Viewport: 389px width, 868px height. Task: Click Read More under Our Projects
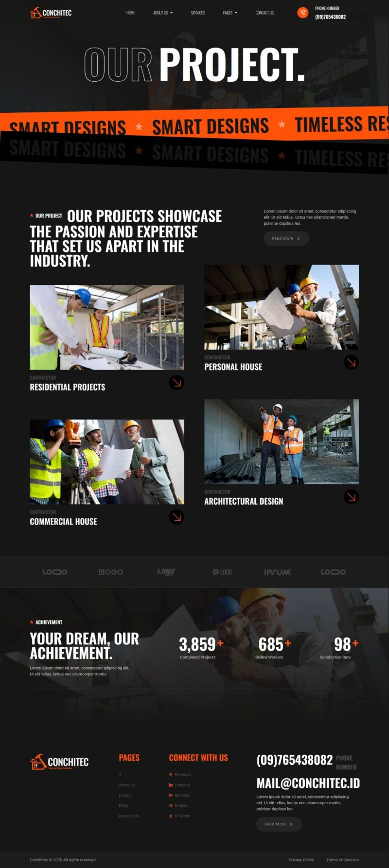click(286, 238)
